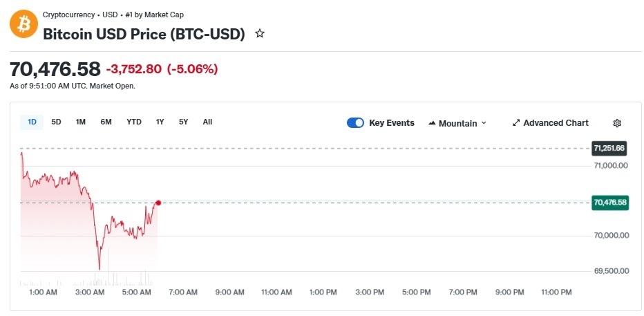644x316 pixels.
Task: View the 5Y price history
Action: click(183, 122)
